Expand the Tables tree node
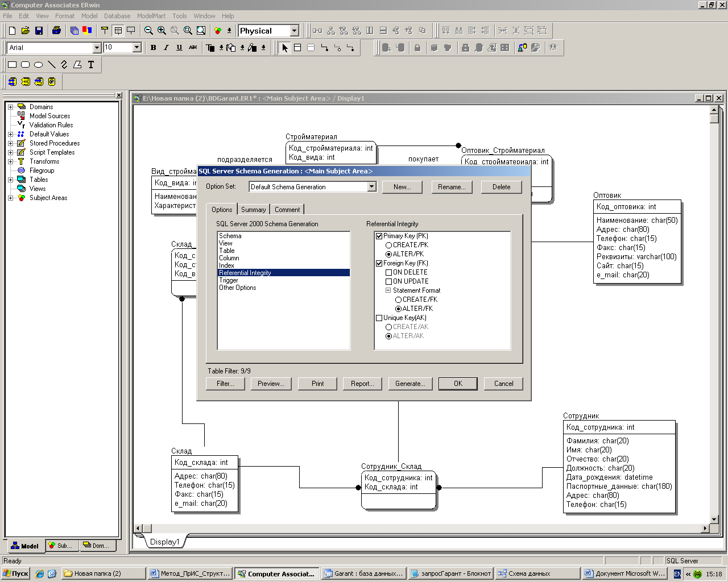 (10, 180)
